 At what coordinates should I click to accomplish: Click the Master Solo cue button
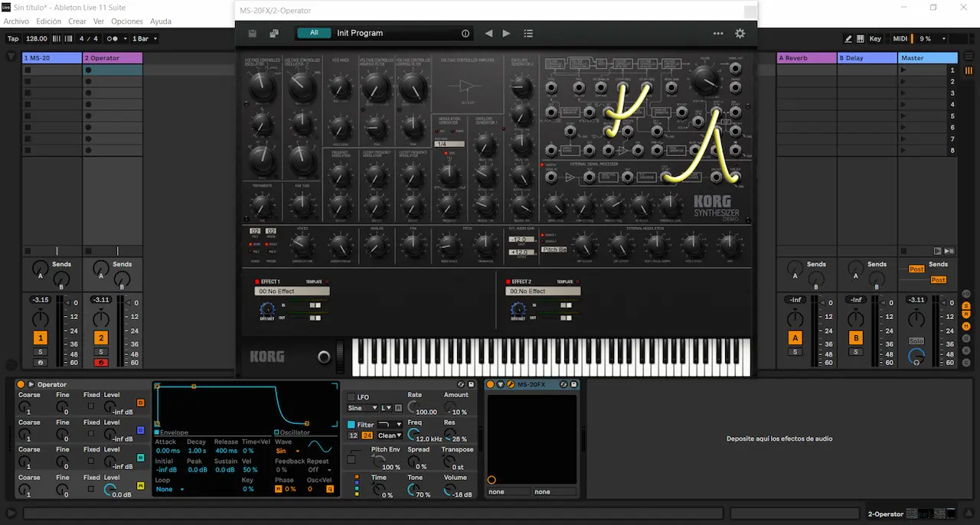pyautogui.click(x=916, y=341)
